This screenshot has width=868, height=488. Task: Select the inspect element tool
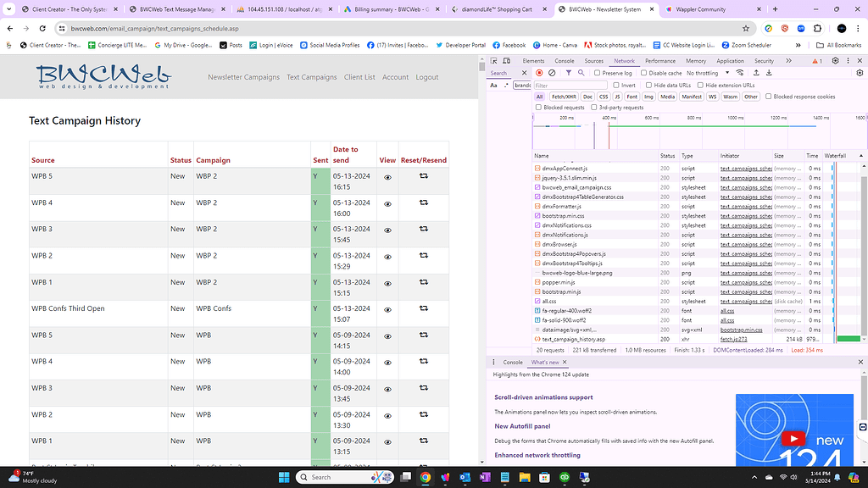[x=494, y=60]
